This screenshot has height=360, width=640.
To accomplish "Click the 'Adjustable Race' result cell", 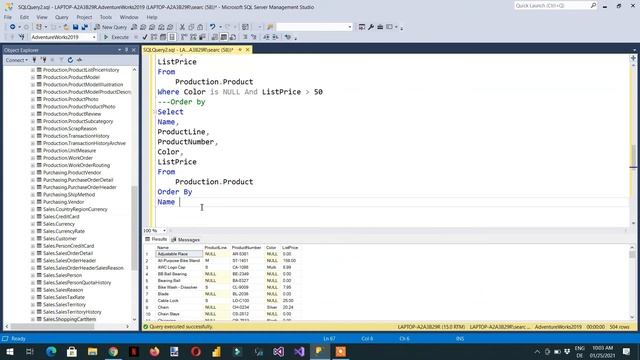I will click(179, 254).
